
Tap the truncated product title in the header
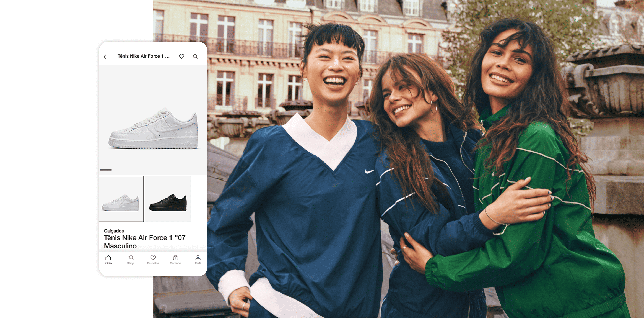tap(144, 56)
